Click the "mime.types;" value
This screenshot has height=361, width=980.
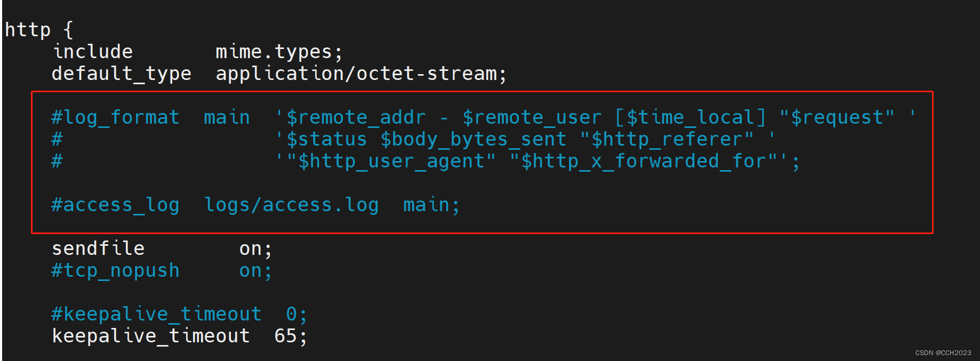278,52
